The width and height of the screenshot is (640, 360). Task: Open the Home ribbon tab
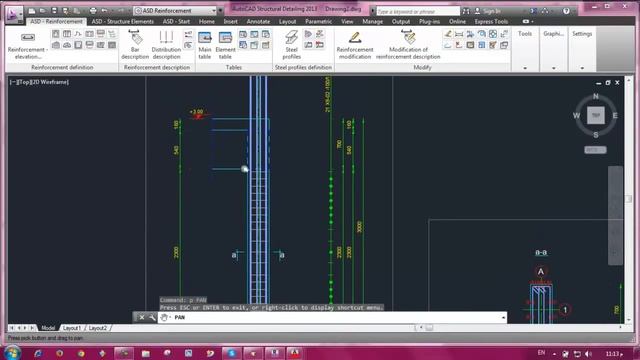(207, 21)
